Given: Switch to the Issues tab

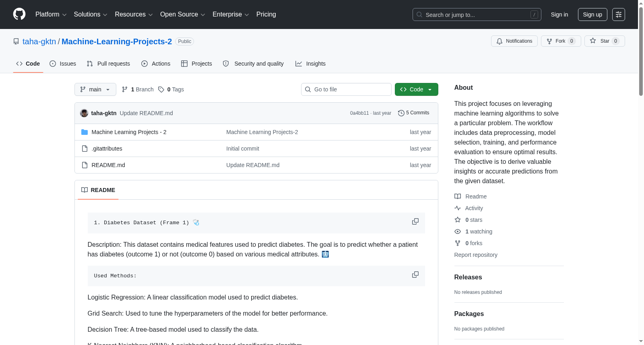Looking at the screenshot, I should pos(63,64).
